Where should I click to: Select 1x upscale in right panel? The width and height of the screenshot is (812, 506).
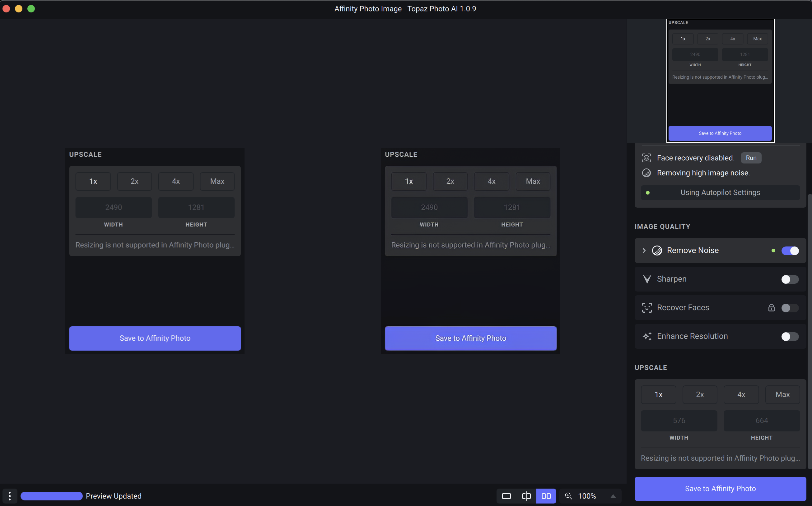[658, 394]
